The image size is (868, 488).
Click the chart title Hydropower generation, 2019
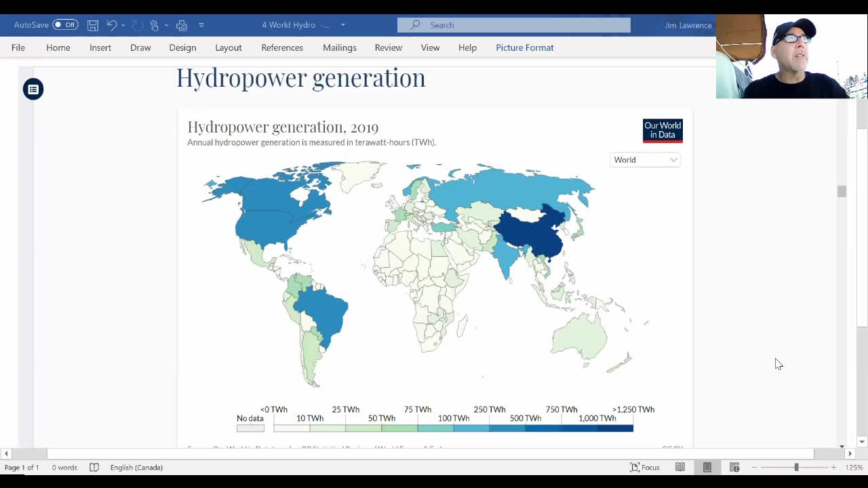click(x=283, y=127)
